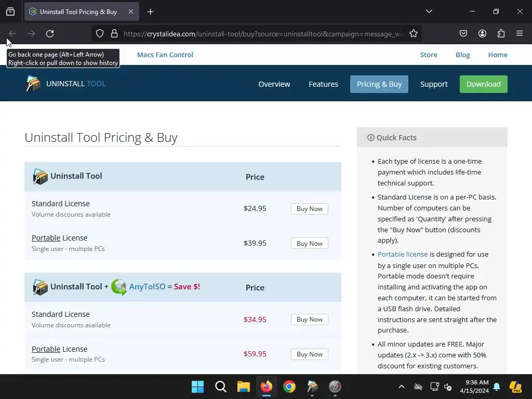
Task: View site security lock information
Action: click(x=114, y=34)
